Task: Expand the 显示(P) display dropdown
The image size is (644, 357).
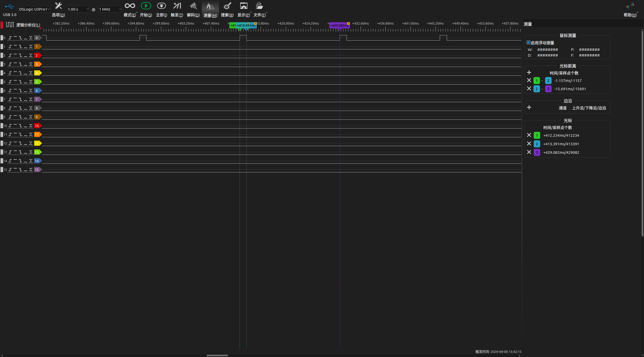Action: point(251,12)
